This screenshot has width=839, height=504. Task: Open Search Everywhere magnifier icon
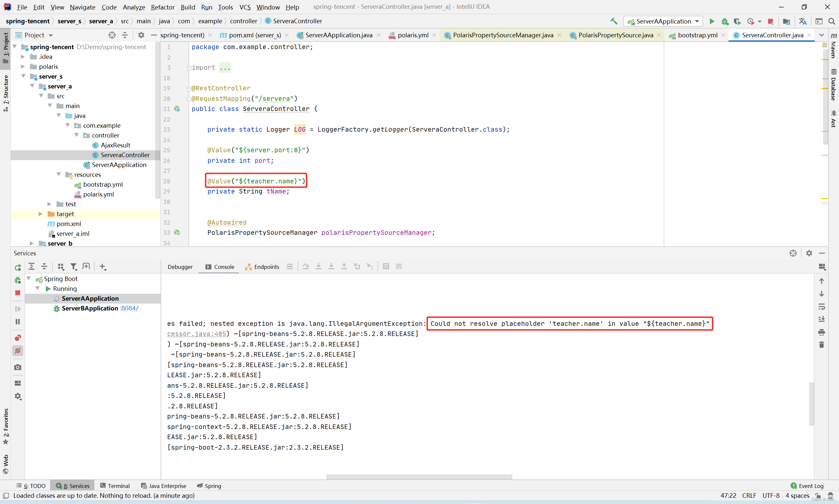[x=831, y=21]
